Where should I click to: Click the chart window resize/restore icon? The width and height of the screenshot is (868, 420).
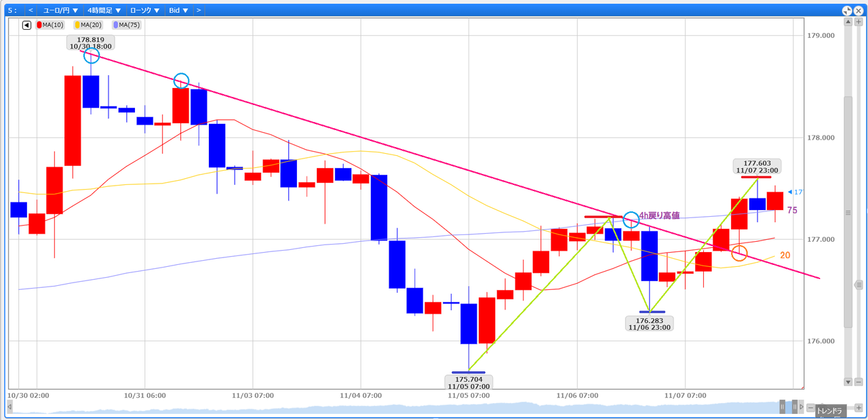[x=847, y=11]
